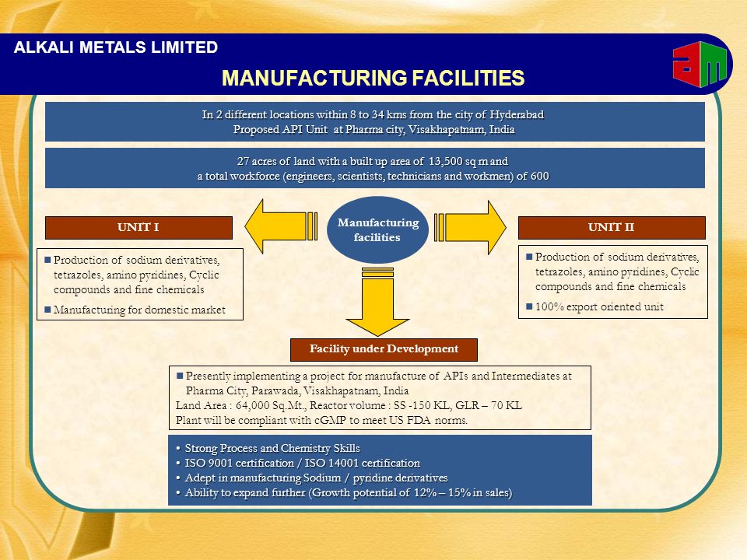747x560 pixels.
Task: Click the 'UNIT II' brown header box
Action: [612, 228]
